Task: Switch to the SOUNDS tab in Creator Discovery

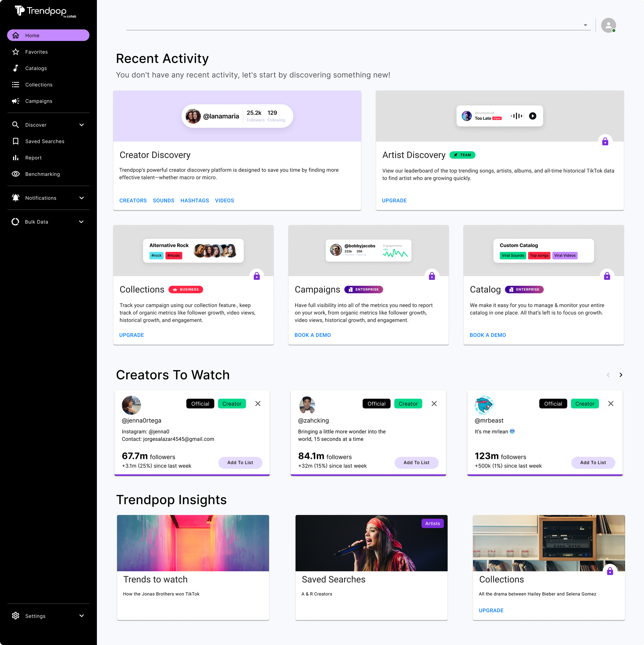Action: [164, 200]
